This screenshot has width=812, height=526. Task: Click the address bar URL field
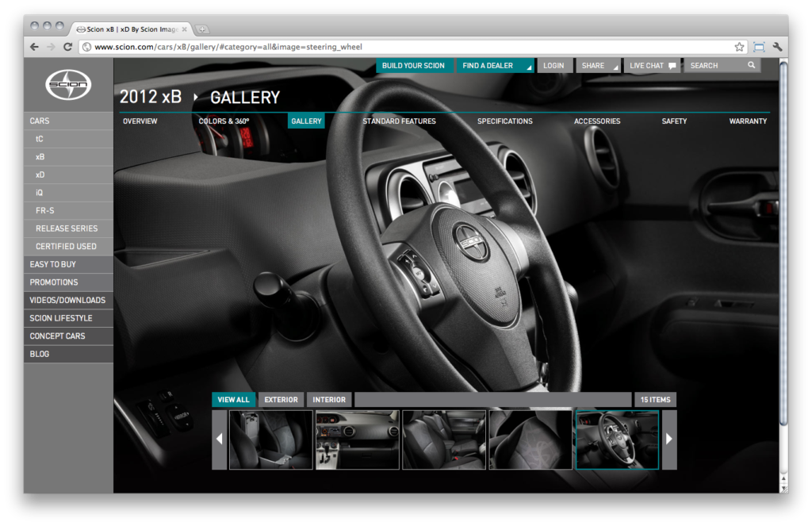tap(412, 47)
